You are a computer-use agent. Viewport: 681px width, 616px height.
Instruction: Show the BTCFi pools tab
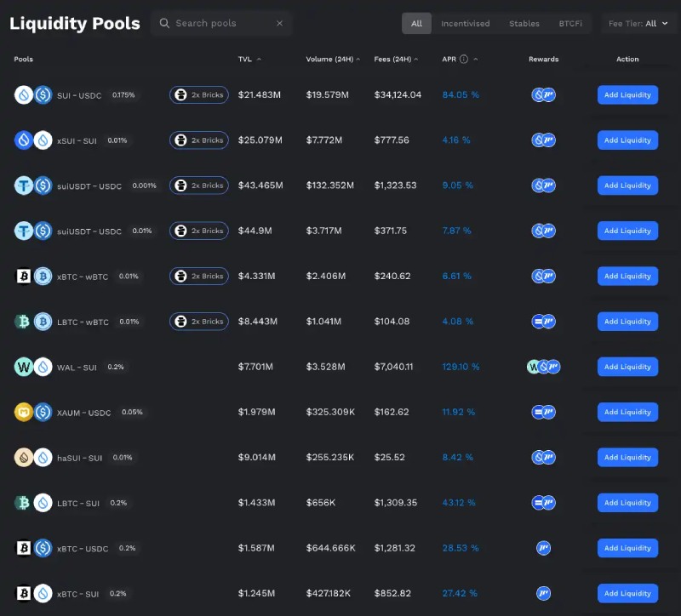570,24
